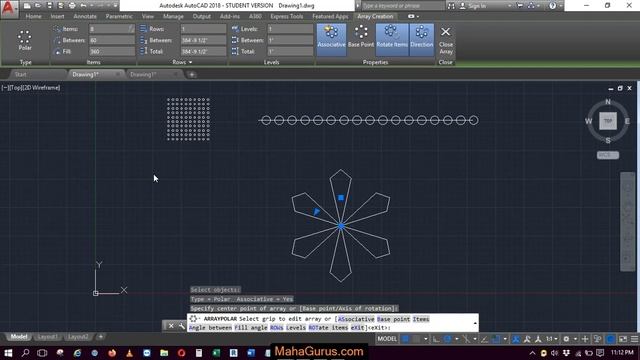Click ASsociative option in command line
The image size is (640, 360).
(x=356, y=319)
